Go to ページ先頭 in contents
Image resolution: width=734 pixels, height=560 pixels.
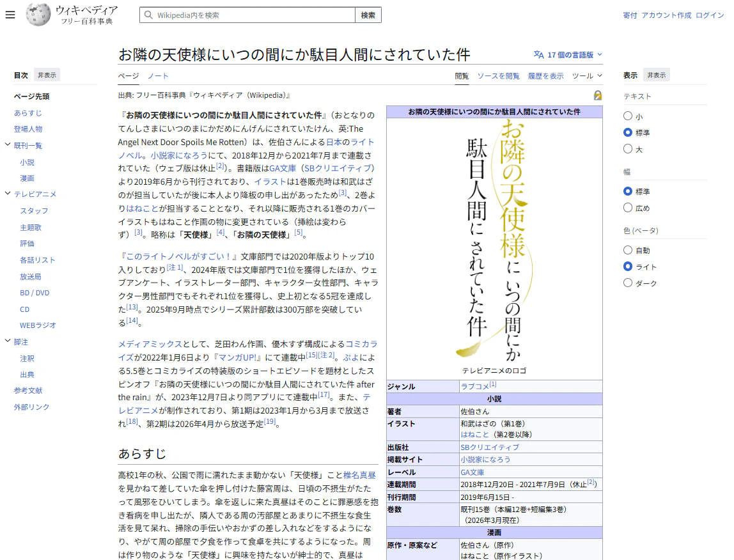31,97
